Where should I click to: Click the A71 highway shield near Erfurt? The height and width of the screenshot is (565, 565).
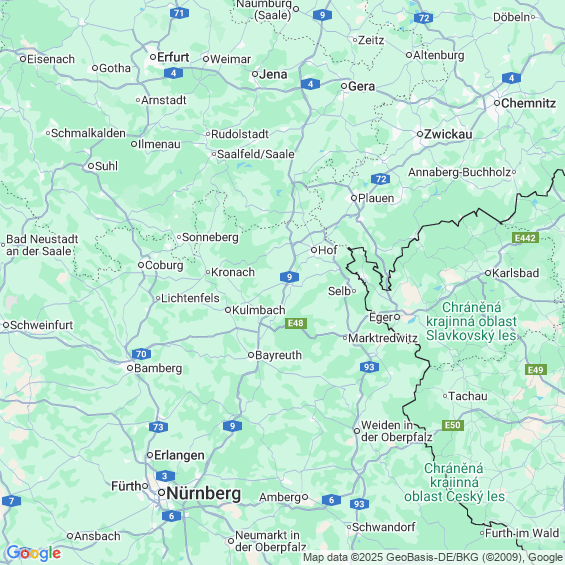point(179,13)
